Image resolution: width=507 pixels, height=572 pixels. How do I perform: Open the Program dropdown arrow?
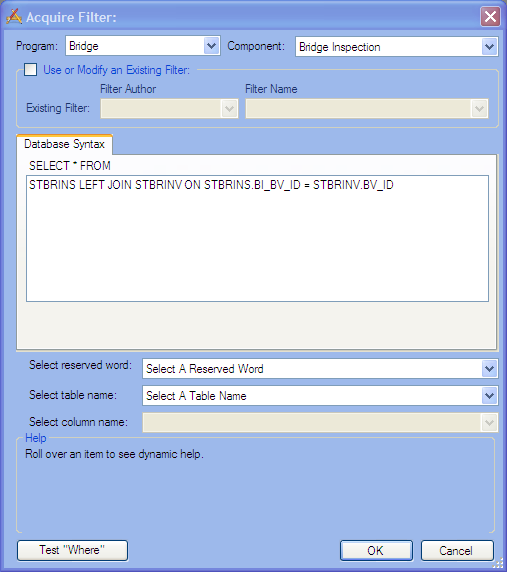pos(211,46)
